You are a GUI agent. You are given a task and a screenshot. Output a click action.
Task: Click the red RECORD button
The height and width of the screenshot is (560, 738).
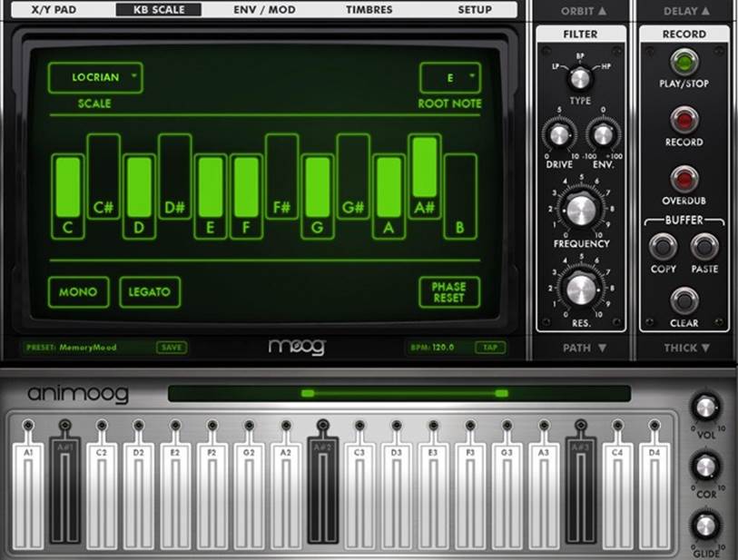click(x=684, y=120)
